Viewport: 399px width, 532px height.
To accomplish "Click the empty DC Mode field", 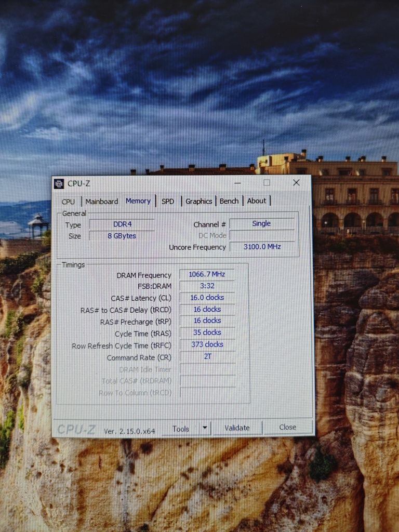I will point(262,235).
